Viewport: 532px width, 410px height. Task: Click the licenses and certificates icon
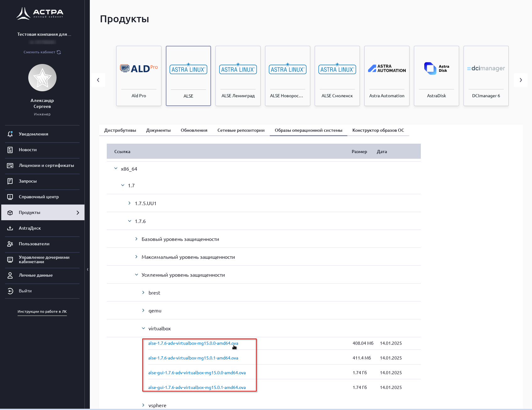[10, 166]
